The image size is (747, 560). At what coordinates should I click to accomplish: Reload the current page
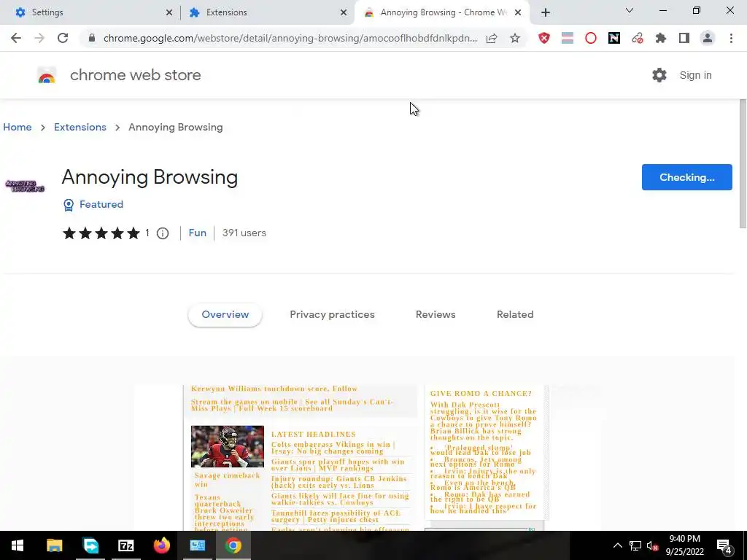point(63,38)
